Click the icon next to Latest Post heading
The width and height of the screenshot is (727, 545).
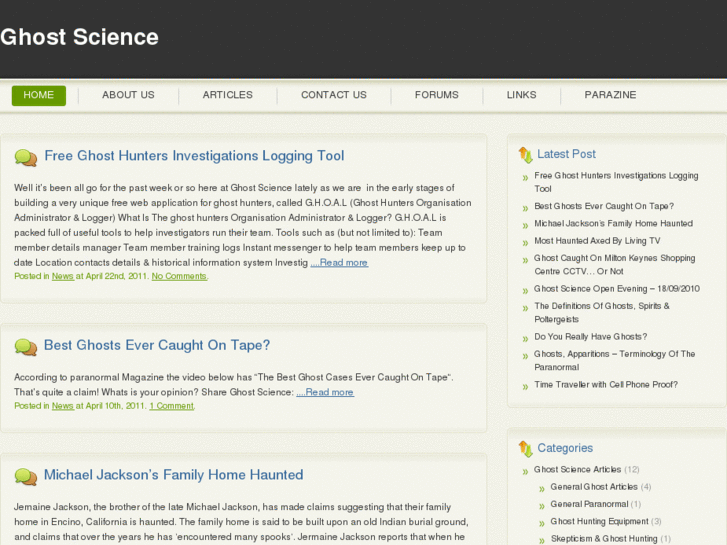pos(525,155)
